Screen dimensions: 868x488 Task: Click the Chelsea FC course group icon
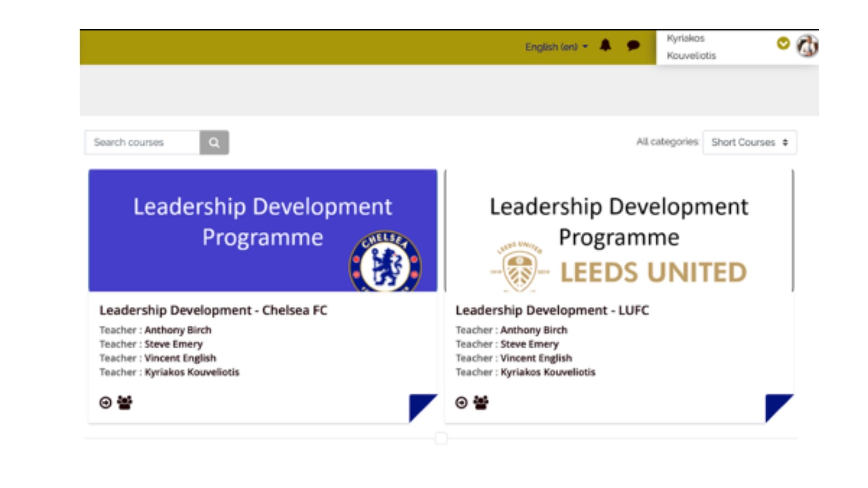(x=125, y=403)
